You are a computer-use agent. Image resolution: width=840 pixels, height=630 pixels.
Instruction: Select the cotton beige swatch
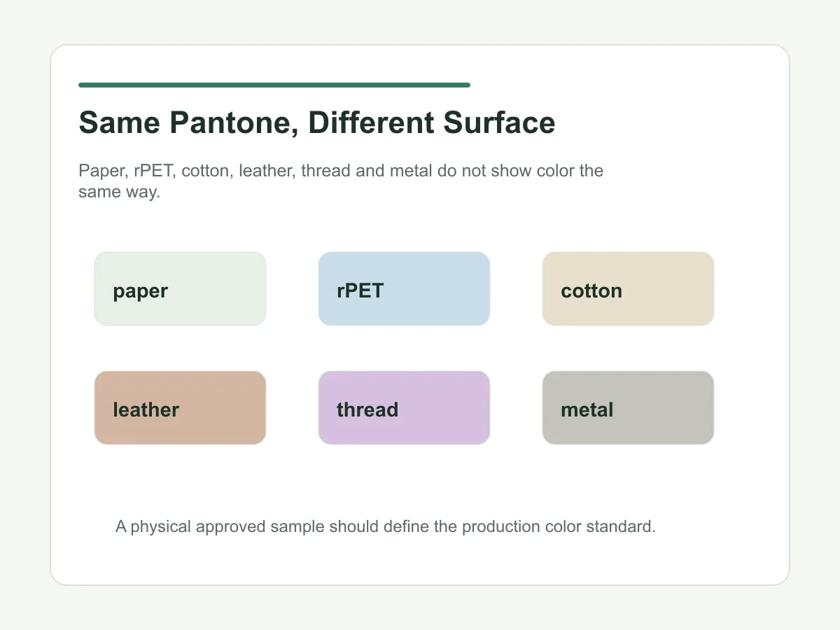628,288
